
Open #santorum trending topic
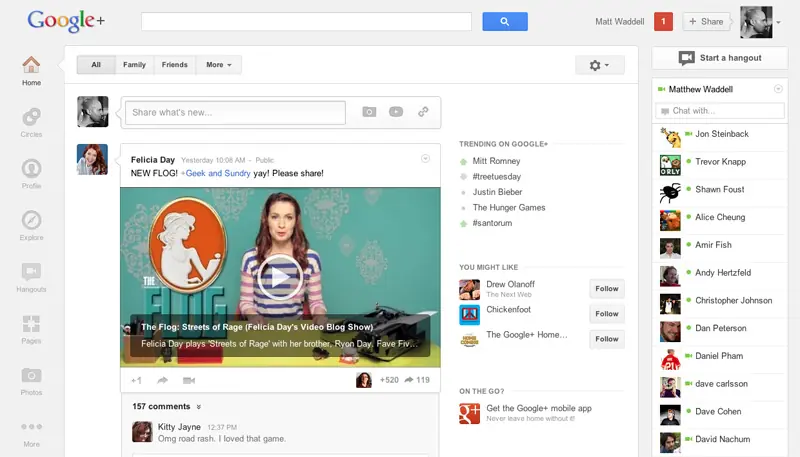[492, 223]
